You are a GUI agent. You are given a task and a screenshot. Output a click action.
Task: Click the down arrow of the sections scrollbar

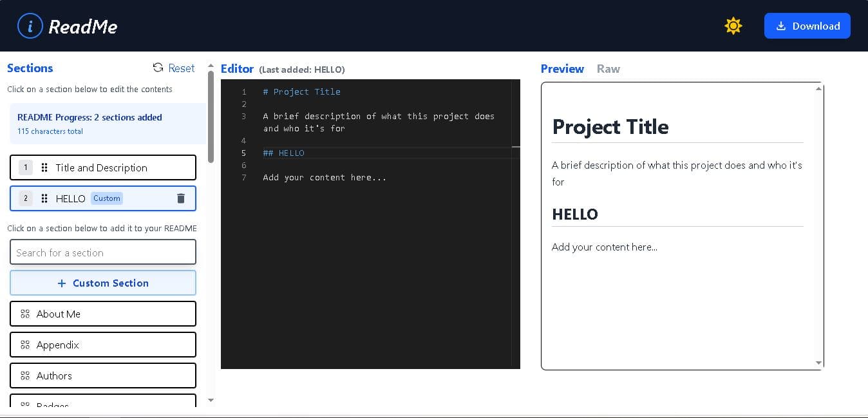(x=211, y=400)
